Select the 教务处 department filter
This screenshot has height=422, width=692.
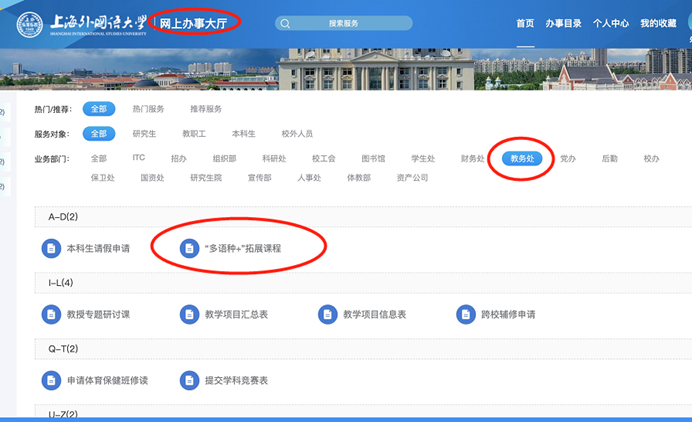tap(522, 158)
